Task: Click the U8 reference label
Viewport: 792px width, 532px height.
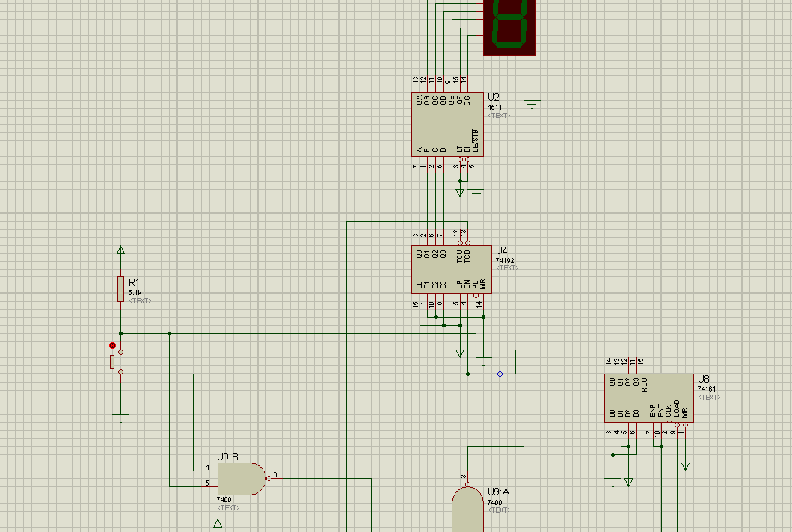Action: point(704,379)
